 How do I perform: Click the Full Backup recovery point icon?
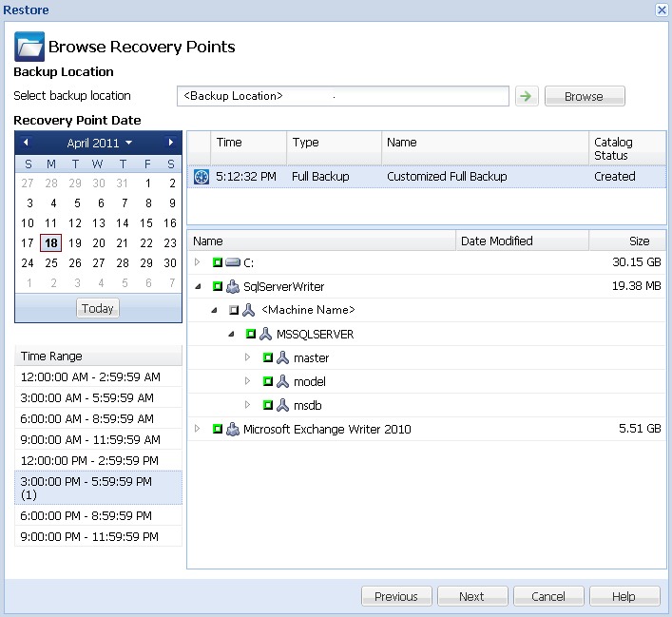(201, 177)
